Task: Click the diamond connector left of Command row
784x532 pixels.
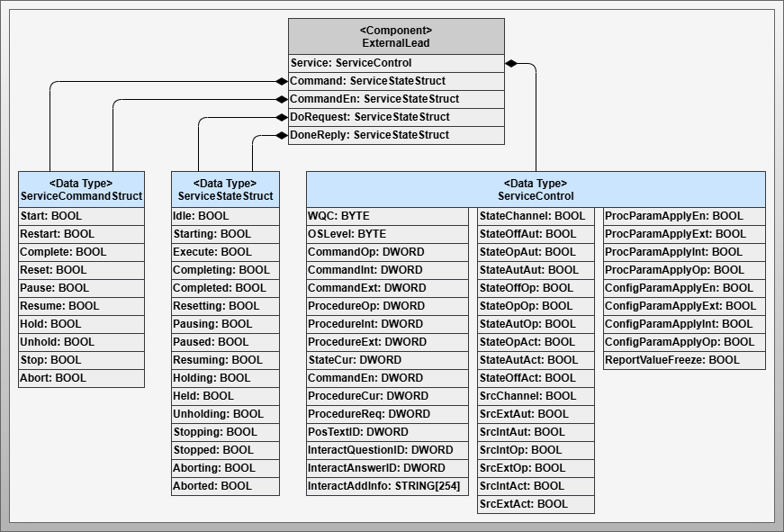Action: tap(282, 81)
